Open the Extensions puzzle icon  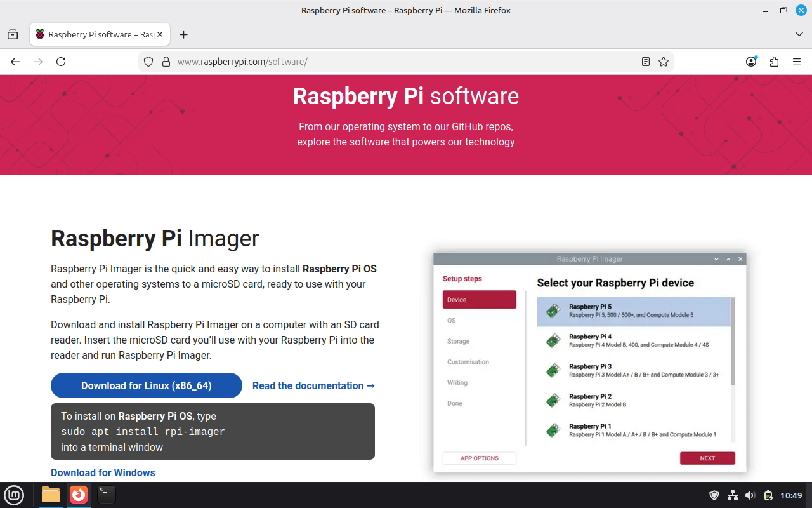click(774, 62)
